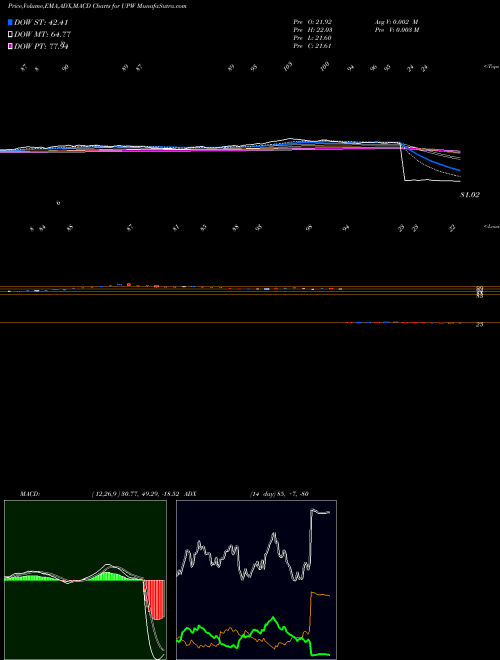The height and width of the screenshot is (660, 500).
Task: Click the magenta DOW PT legend swatch
Action: [10, 46]
